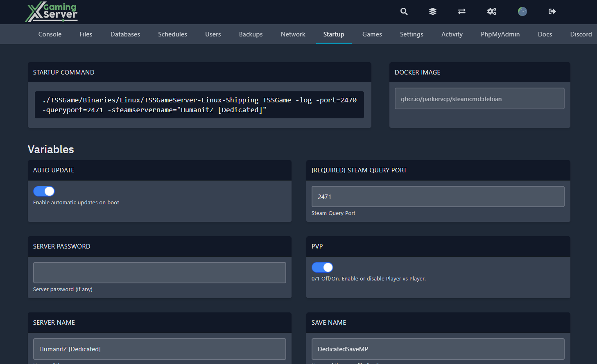
Task: Open the Docs page
Action: 545,34
